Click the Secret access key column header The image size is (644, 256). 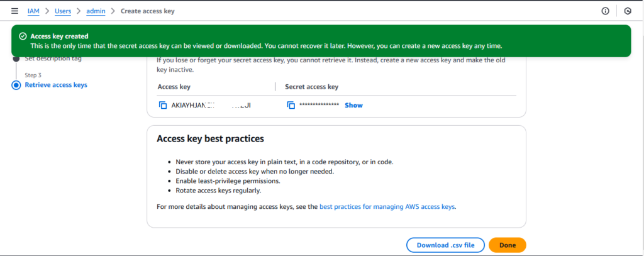tap(312, 87)
